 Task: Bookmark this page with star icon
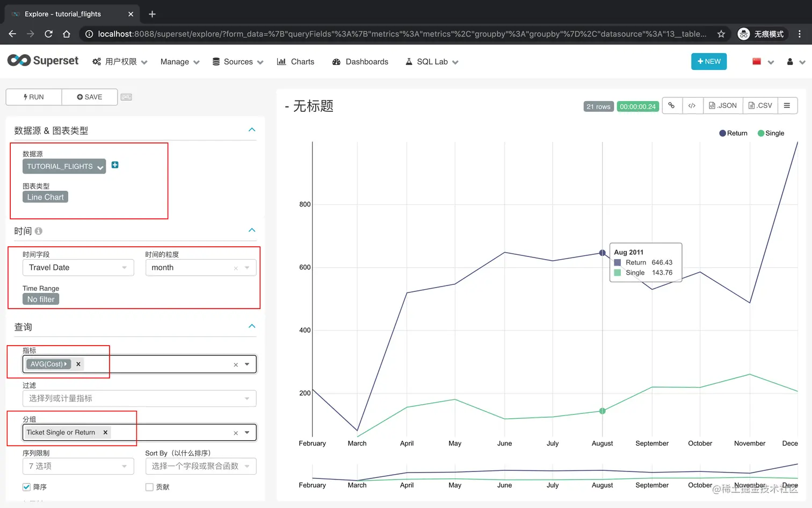pos(721,34)
